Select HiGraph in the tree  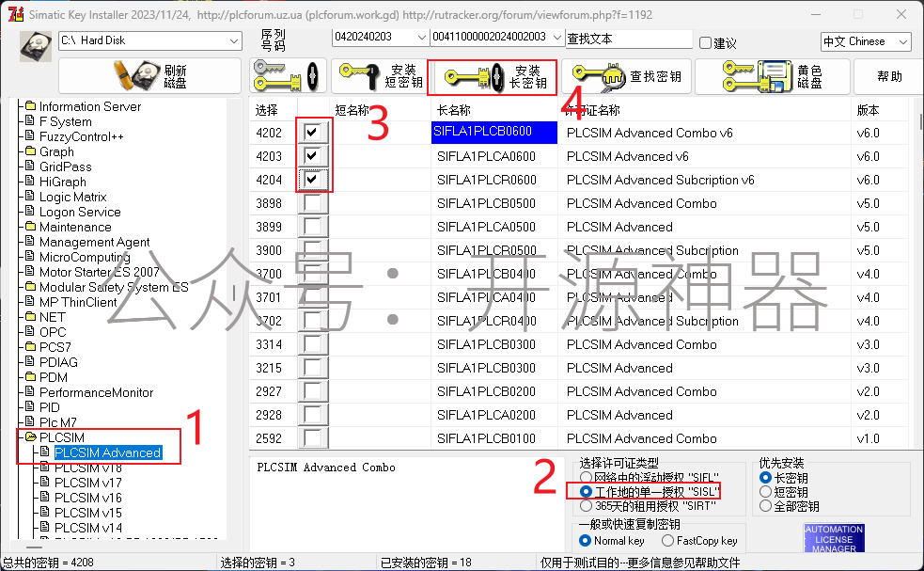(62, 182)
